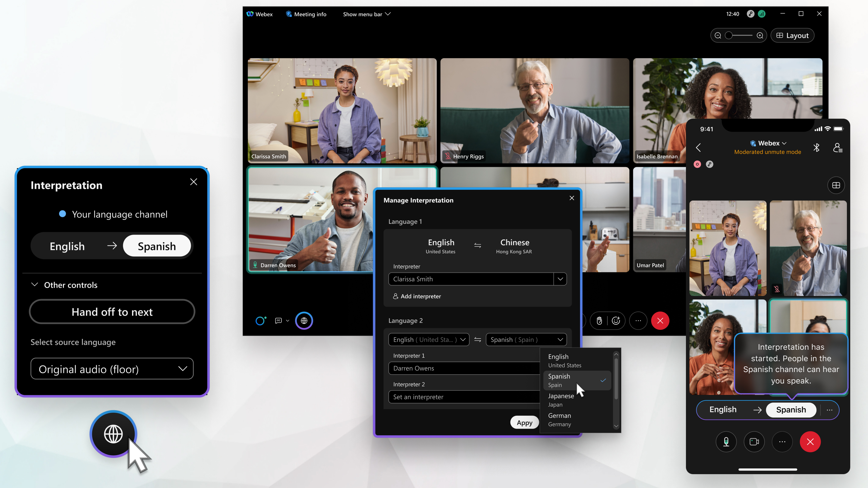
Task: Click Hand off to next button
Action: click(112, 312)
